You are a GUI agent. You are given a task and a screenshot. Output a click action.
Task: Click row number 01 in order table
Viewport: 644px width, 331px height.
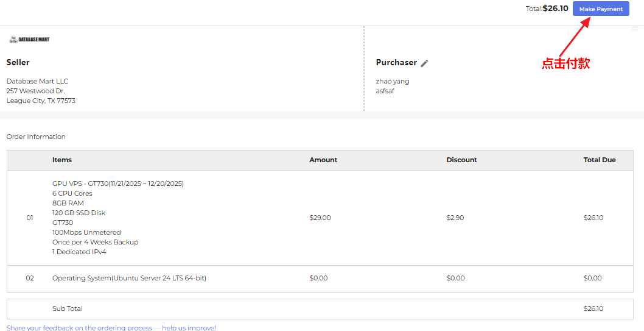click(x=29, y=218)
